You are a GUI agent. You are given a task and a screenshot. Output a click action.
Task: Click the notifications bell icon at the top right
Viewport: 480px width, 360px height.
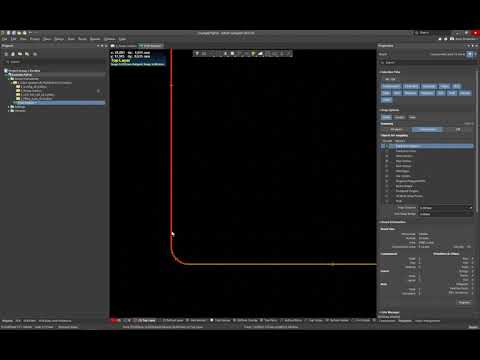point(446,39)
